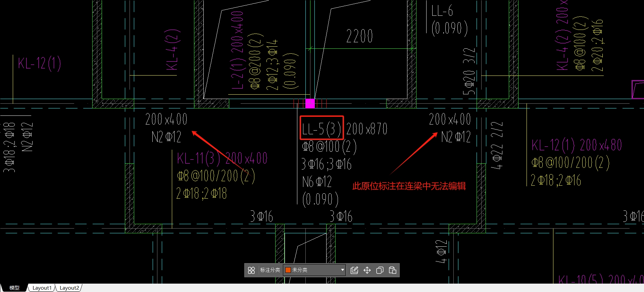Image resolution: width=644 pixels, height=292 pixels.
Task: Select Φ8@100/200(2) text under KL-11(3)
Action: [216, 176]
